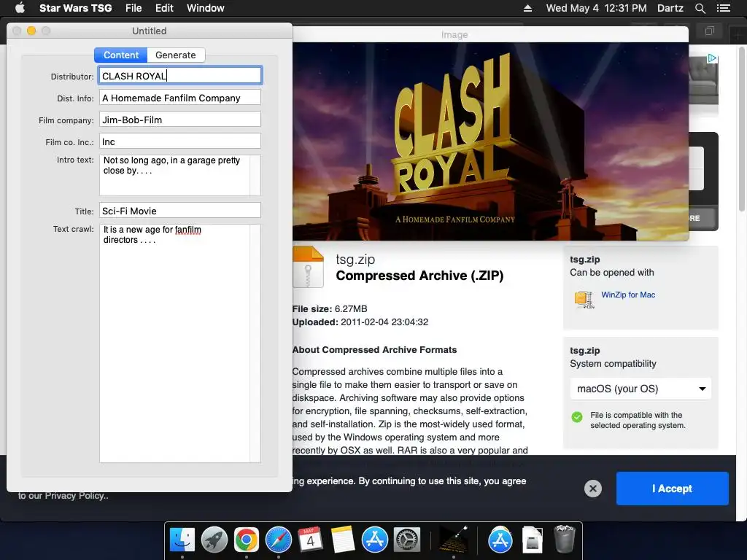Open Finder from the Dock
Viewport: 747px width, 560px height.
pyautogui.click(x=182, y=540)
